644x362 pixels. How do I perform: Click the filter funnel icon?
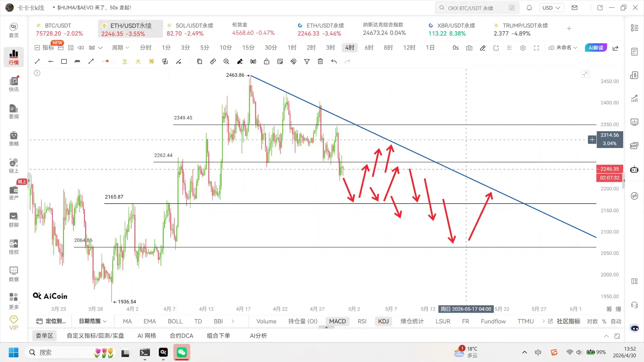(x=307, y=61)
